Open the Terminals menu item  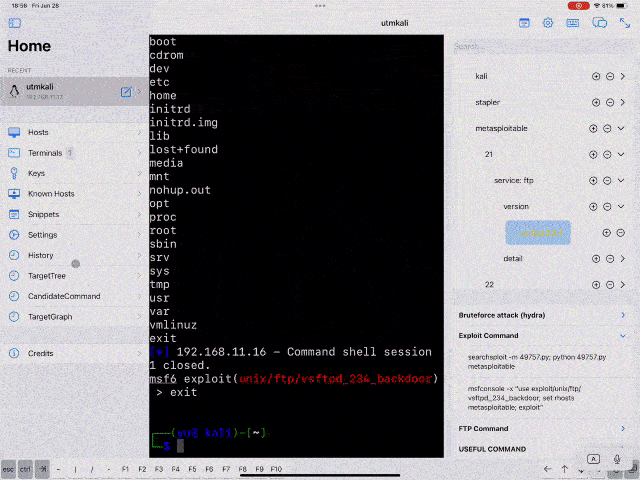(x=75, y=153)
